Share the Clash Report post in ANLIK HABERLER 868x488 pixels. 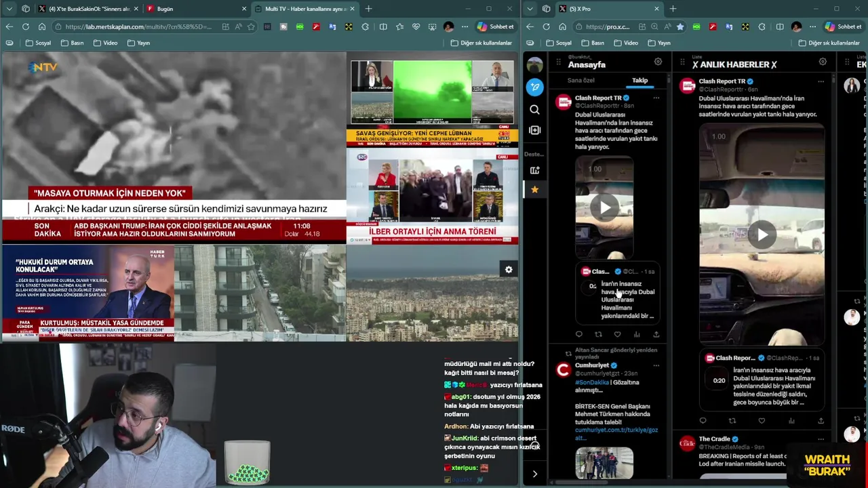click(821, 421)
